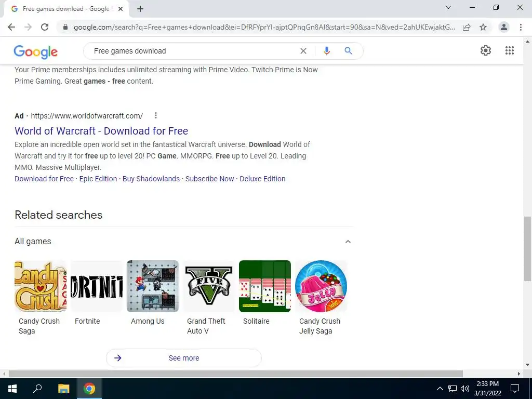Select the Candy Crush Saga thumbnail

[x=41, y=286]
